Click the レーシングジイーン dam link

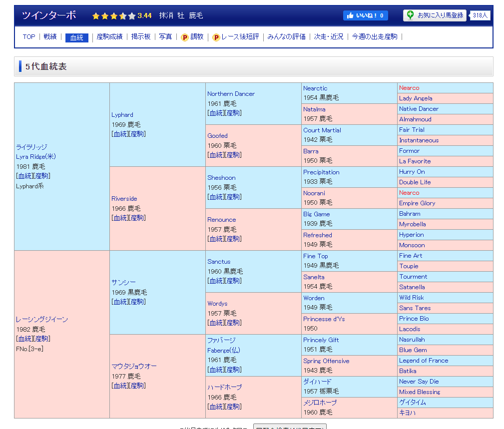42,319
